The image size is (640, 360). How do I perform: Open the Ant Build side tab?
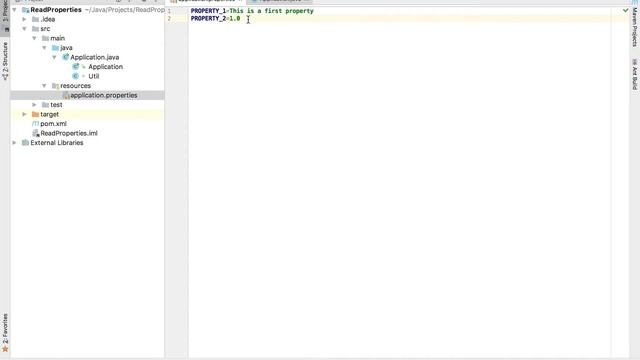(x=635, y=74)
